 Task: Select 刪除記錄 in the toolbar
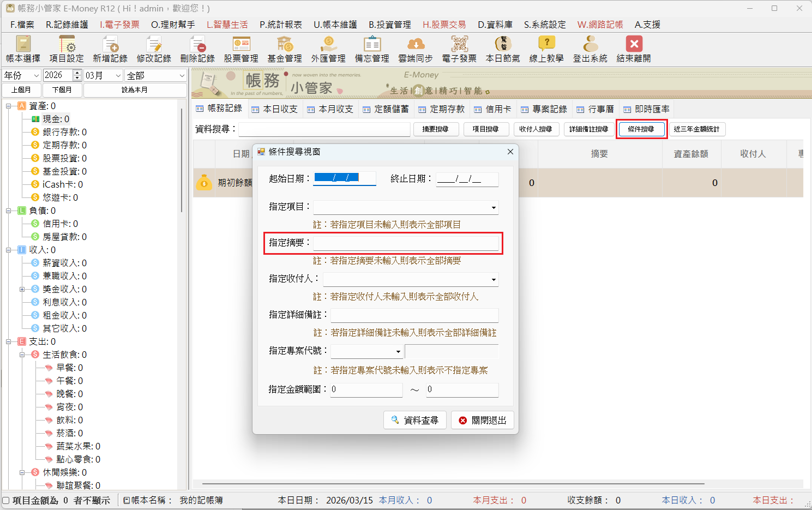pos(197,48)
